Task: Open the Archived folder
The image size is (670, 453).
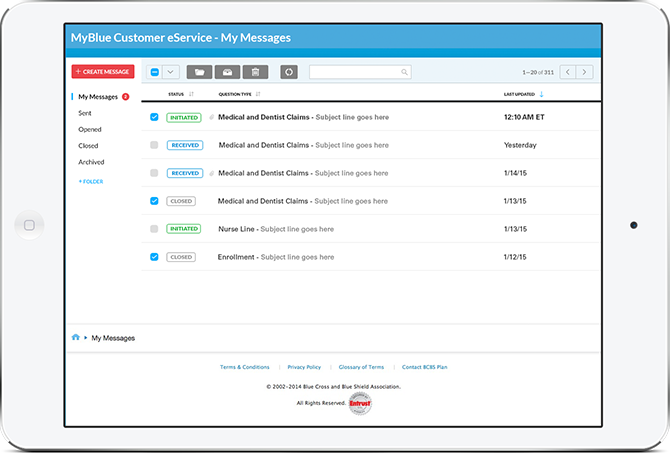Action: pyautogui.click(x=91, y=162)
